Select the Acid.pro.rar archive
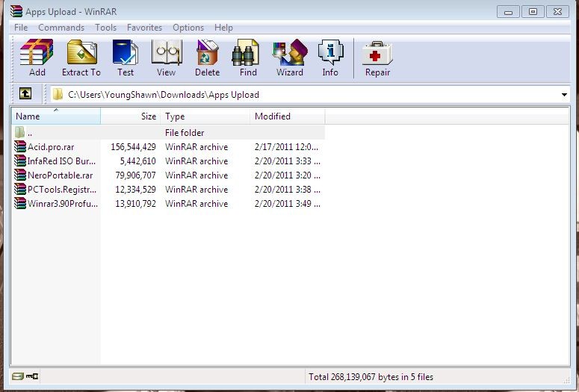 tap(51, 147)
